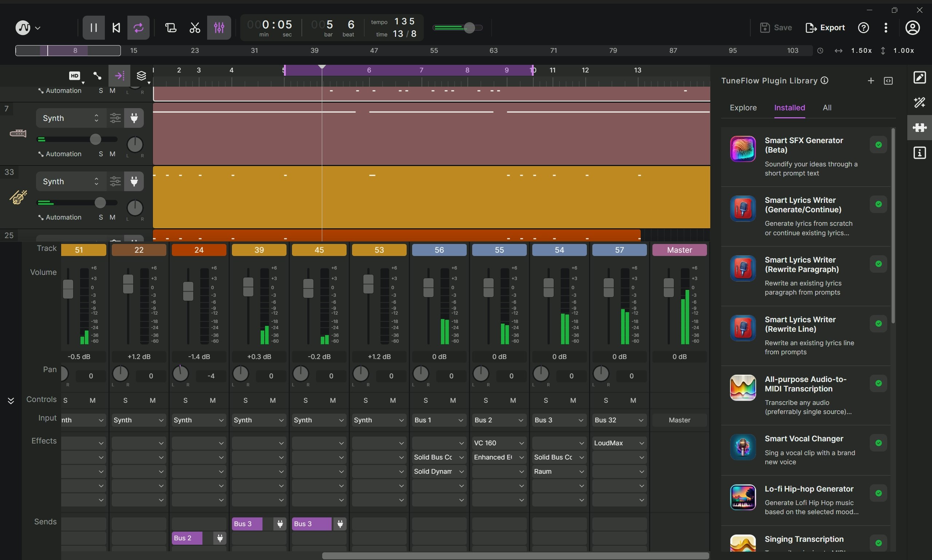
Task: Open the magic wand sidebar icon
Action: tap(920, 102)
